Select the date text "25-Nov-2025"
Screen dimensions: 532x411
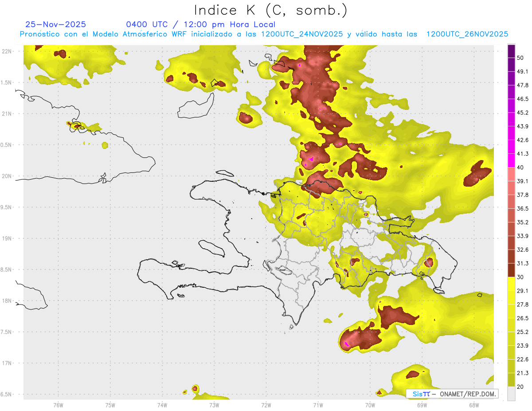pos(56,24)
